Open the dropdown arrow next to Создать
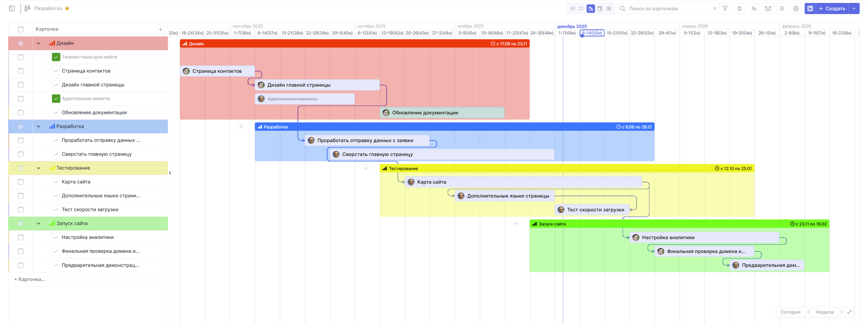The image size is (868, 323). pos(854,9)
